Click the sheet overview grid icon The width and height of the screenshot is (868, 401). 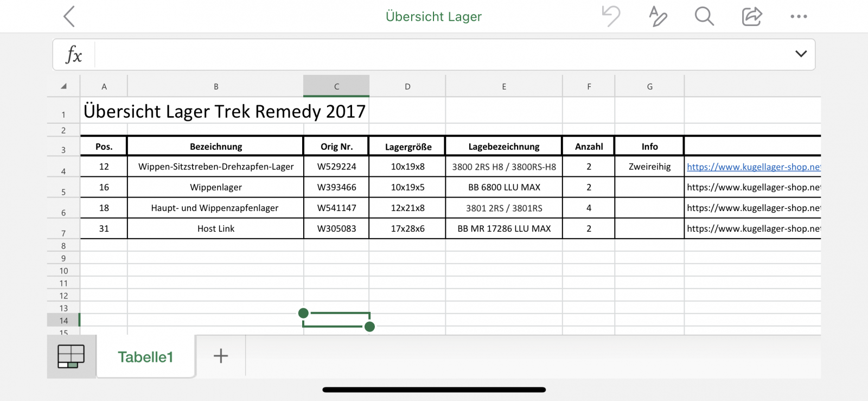pos(71,357)
